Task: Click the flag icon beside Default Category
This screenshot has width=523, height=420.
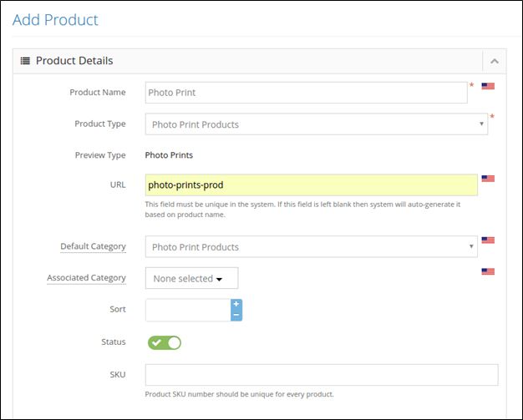Action: (488, 240)
